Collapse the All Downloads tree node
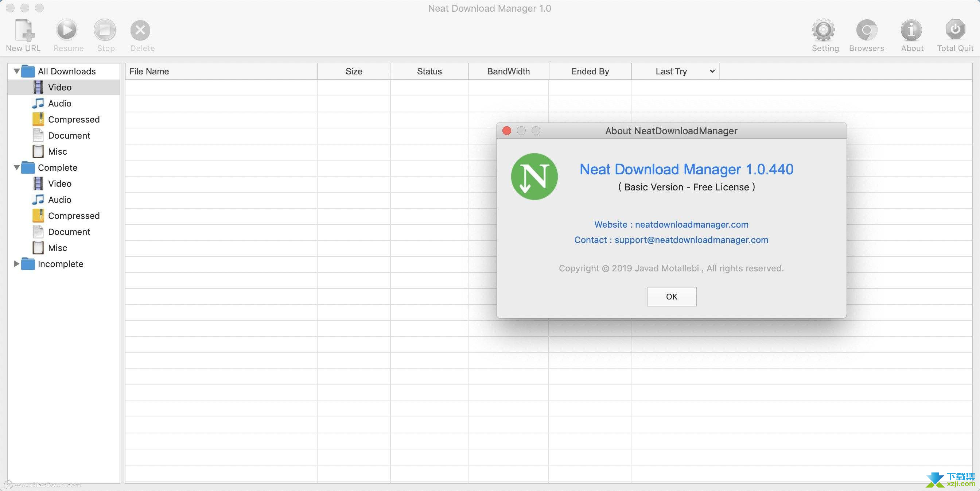 point(16,71)
